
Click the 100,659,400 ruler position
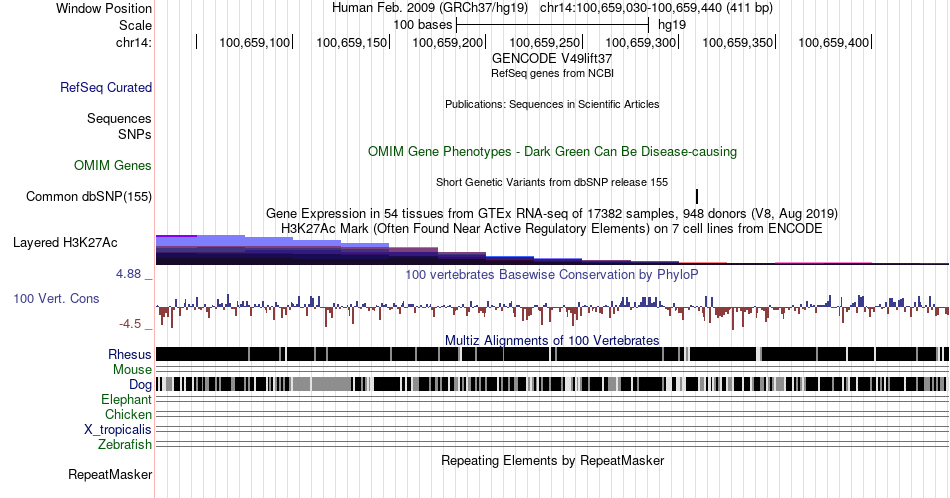pos(834,42)
